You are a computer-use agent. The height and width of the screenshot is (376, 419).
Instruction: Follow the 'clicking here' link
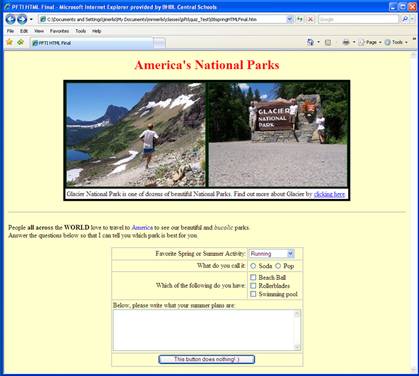tap(329, 194)
